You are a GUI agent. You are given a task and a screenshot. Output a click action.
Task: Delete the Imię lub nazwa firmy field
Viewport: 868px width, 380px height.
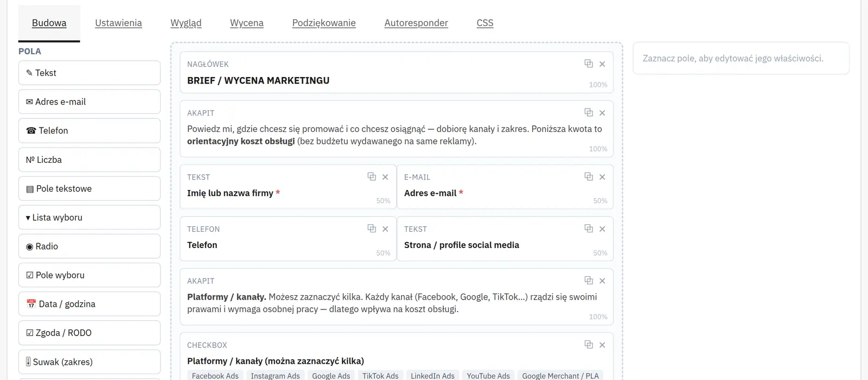(385, 177)
